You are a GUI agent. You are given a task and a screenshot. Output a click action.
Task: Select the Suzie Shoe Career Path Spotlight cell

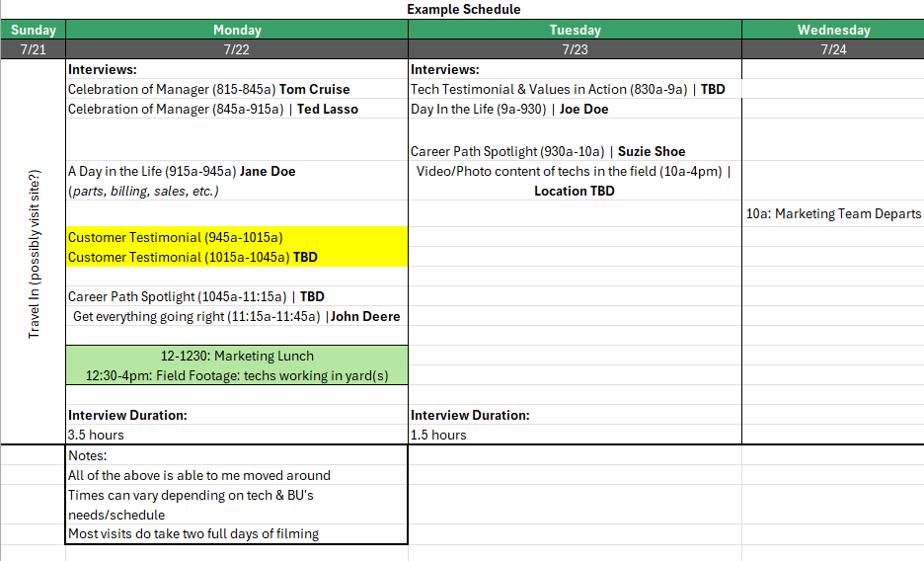pyautogui.click(x=548, y=151)
